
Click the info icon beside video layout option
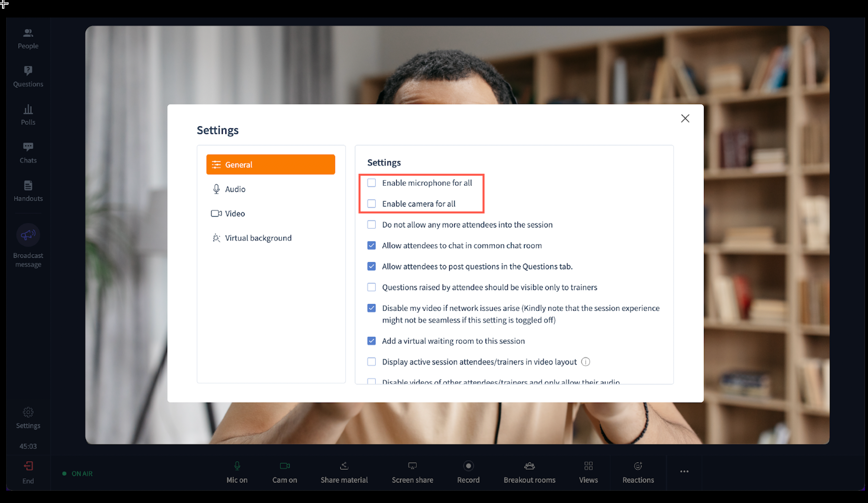(x=586, y=362)
